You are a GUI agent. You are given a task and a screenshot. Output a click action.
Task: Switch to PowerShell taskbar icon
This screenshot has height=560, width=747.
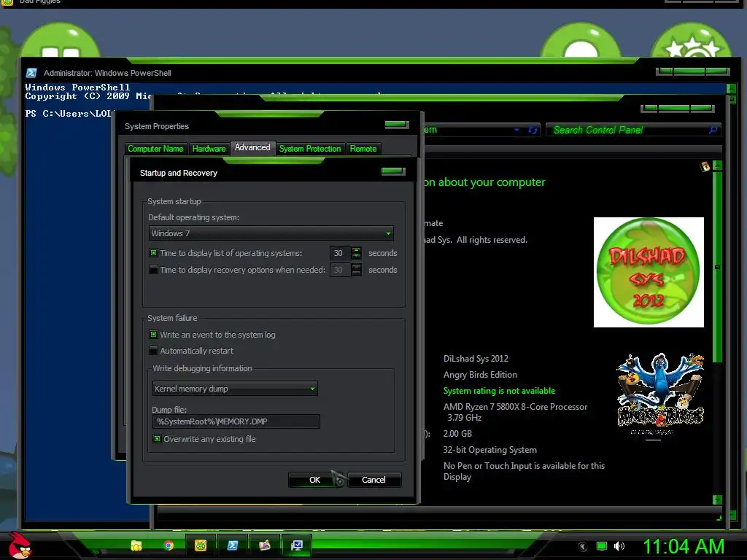[233, 545]
